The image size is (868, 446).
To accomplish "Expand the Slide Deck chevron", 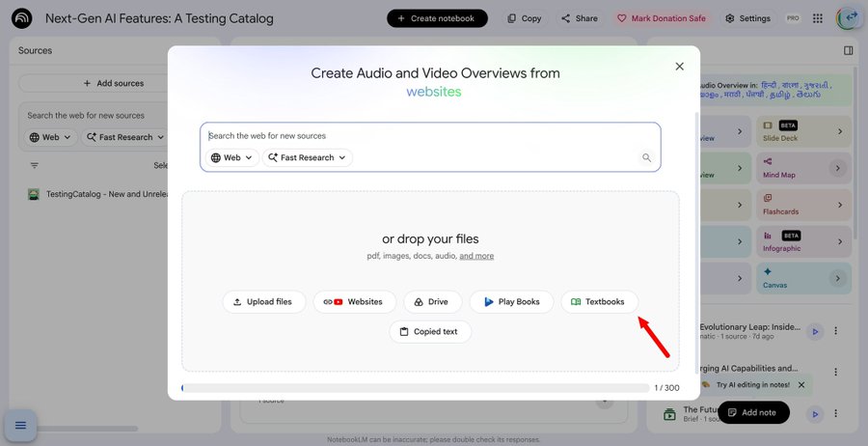I will (840, 132).
